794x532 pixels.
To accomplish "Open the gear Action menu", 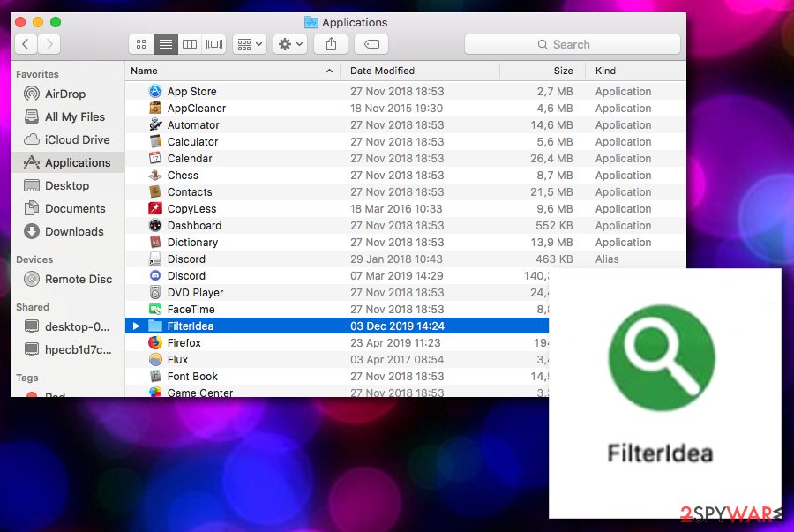I will (290, 44).
